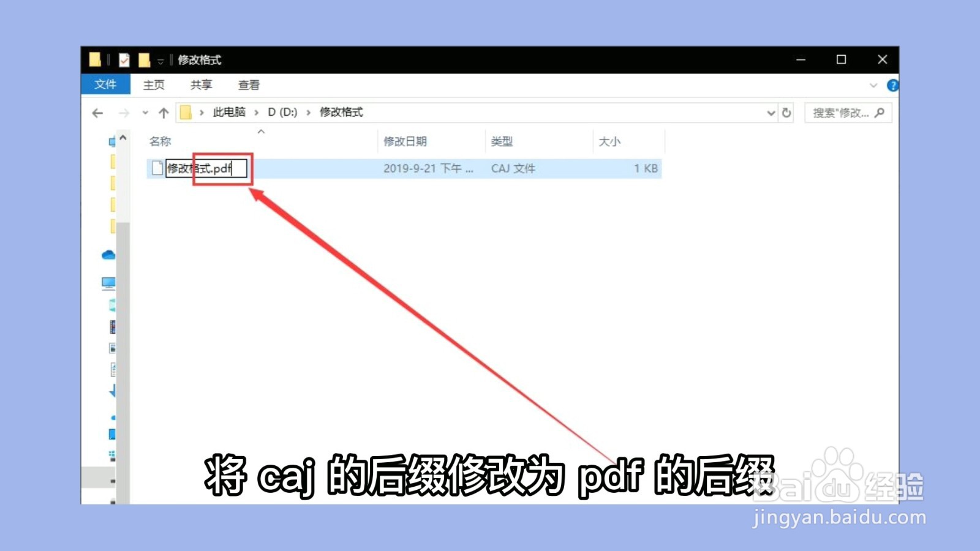Click the folder icon in the address bar

coord(186,113)
